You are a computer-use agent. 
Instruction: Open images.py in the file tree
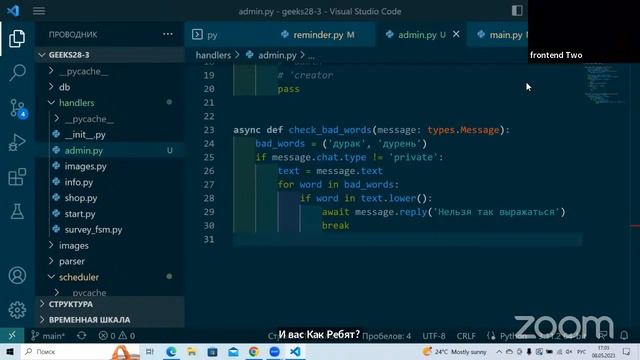coord(109,166)
